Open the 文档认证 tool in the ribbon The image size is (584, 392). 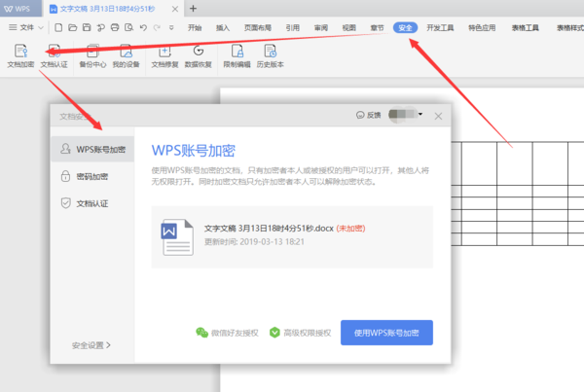54,55
